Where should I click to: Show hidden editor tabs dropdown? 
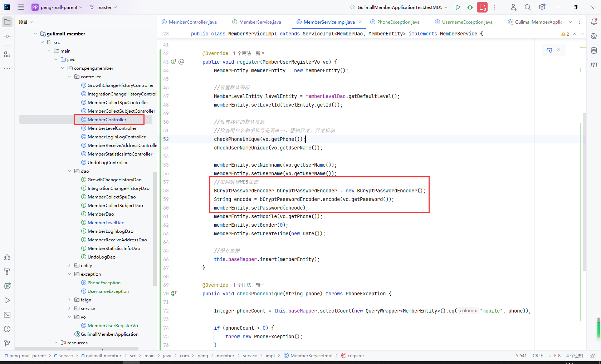570,22
